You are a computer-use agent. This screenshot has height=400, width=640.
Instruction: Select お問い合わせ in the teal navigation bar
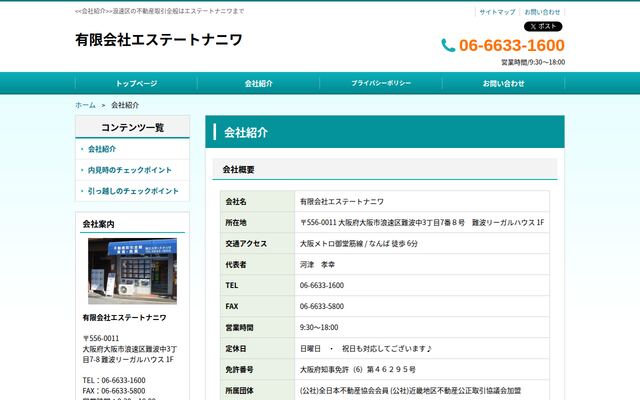coord(503,83)
